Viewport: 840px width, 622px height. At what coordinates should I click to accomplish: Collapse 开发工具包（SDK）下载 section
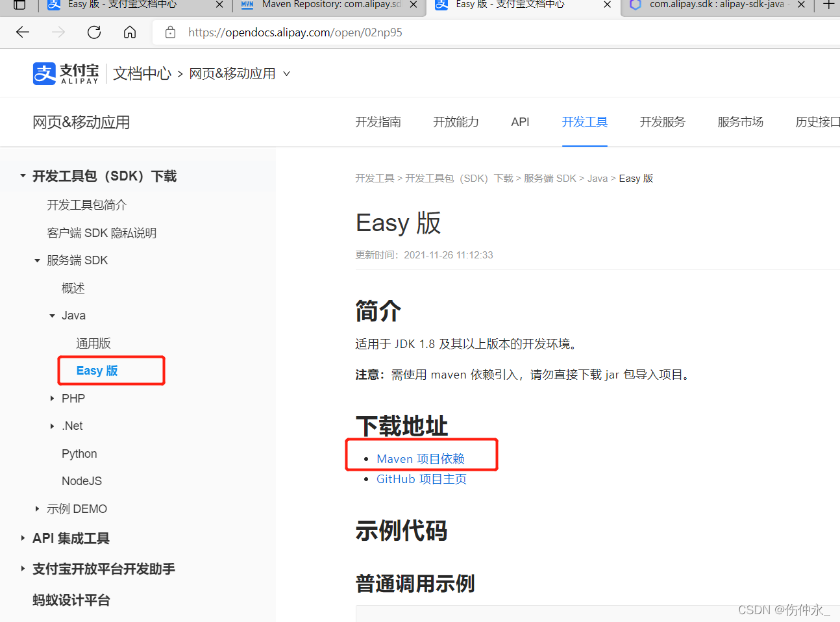point(23,176)
